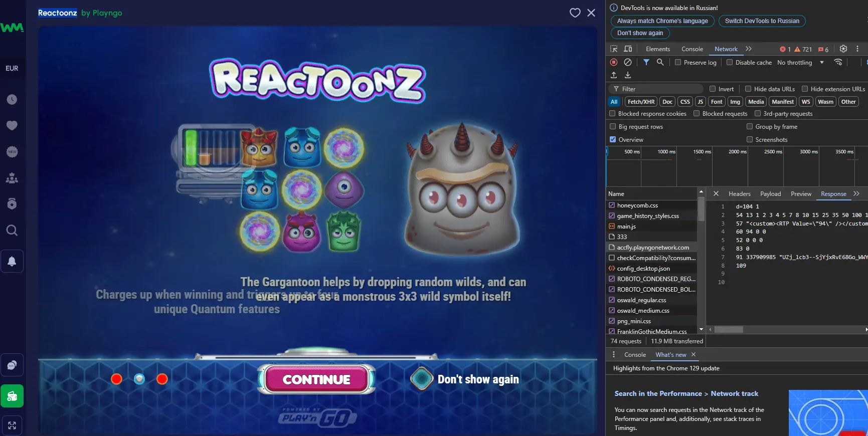Image resolution: width=868 pixels, height=436 pixels.
Task: Enable Preserve log checkbox
Action: point(678,63)
